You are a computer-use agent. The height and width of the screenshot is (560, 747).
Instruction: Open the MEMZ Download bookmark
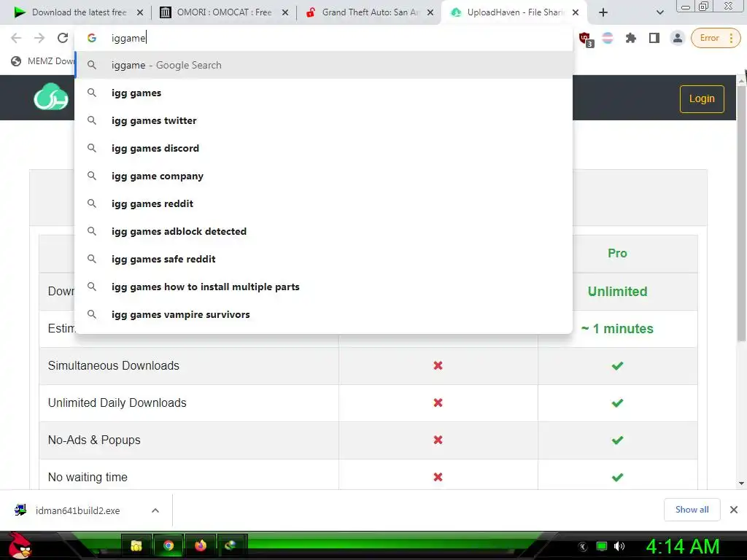point(43,61)
